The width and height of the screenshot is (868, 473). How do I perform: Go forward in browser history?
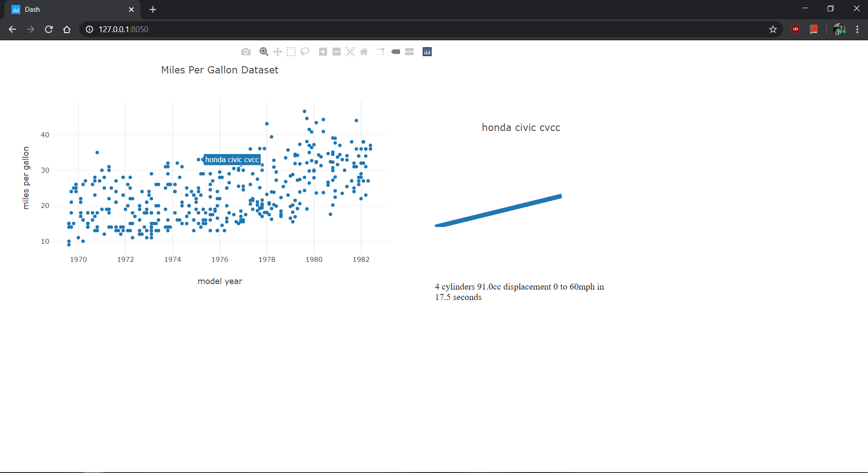click(x=30, y=29)
